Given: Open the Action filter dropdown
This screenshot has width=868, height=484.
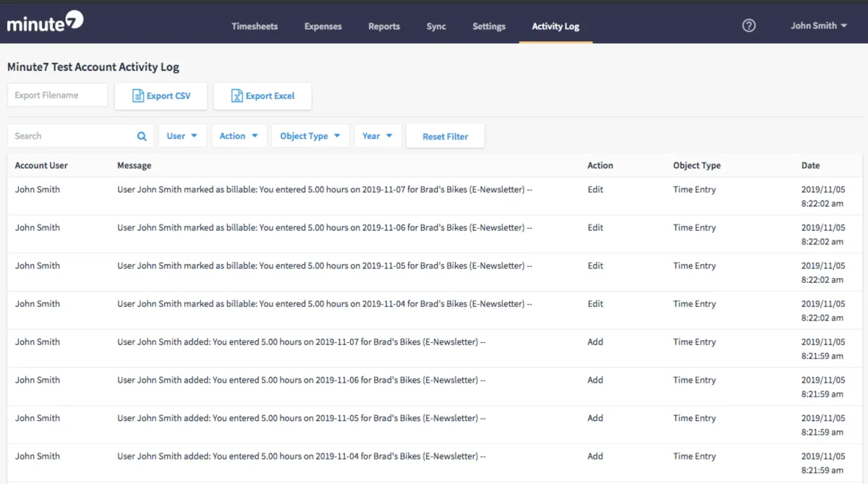Looking at the screenshot, I should 239,136.
